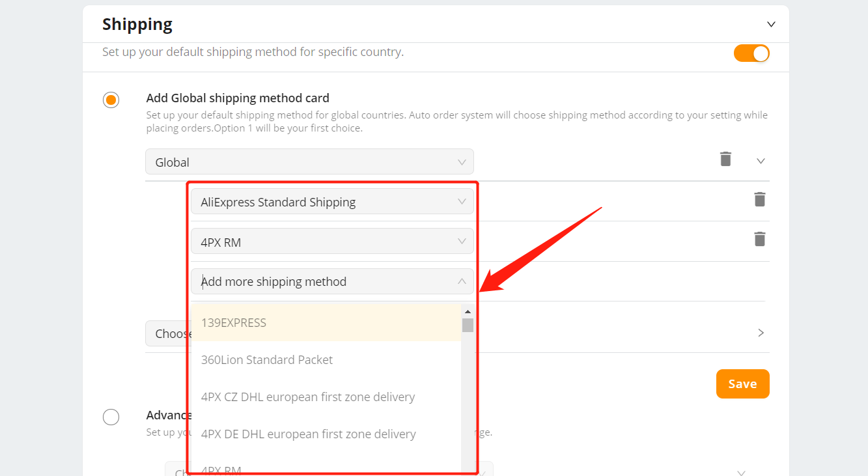Viewport: 868px width, 476px height.
Task: Toggle the default shipping method switch
Action: pos(751,53)
